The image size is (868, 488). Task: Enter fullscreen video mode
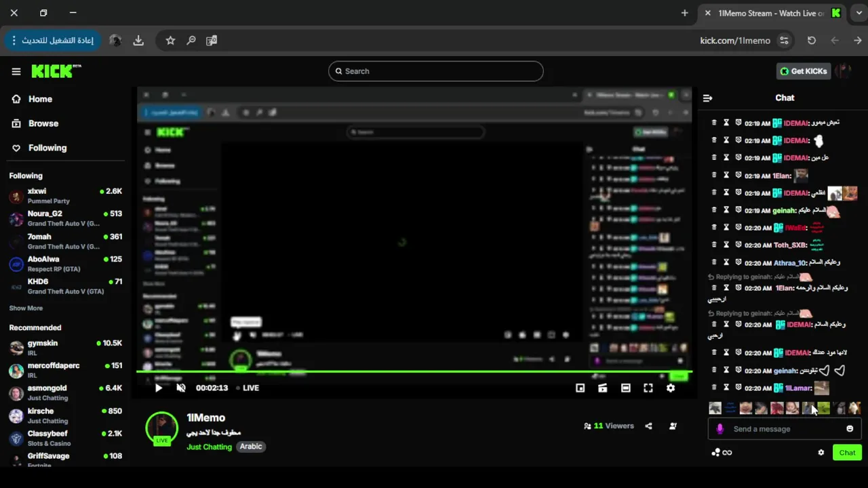648,388
